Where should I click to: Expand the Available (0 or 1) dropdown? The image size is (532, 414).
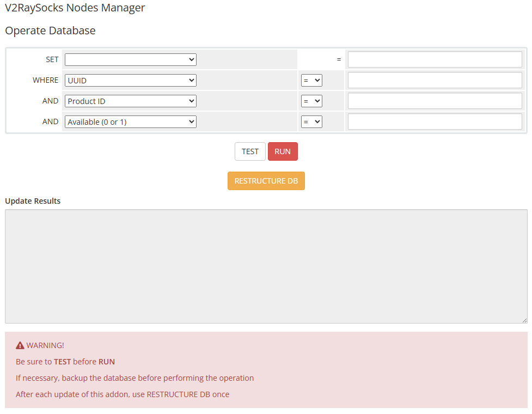[130, 121]
